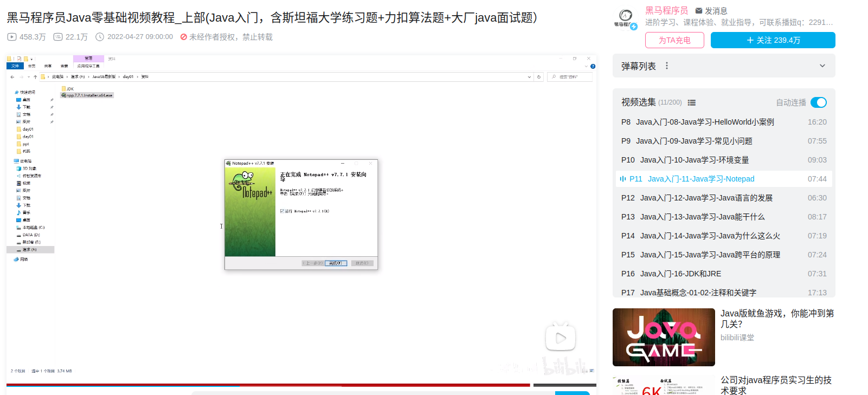
Task: Switch to 主页 ribbon tab
Action: (31, 66)
